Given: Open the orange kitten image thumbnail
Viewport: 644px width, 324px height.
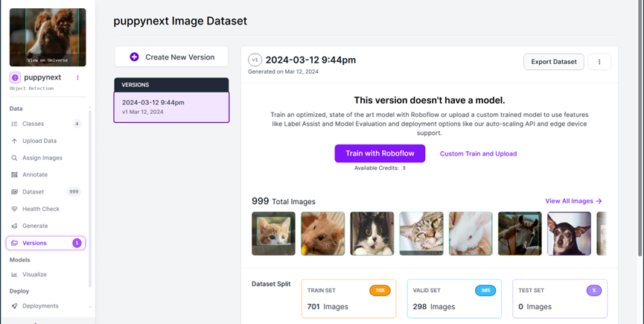Looking at the screenshot, I should point(273,233).
